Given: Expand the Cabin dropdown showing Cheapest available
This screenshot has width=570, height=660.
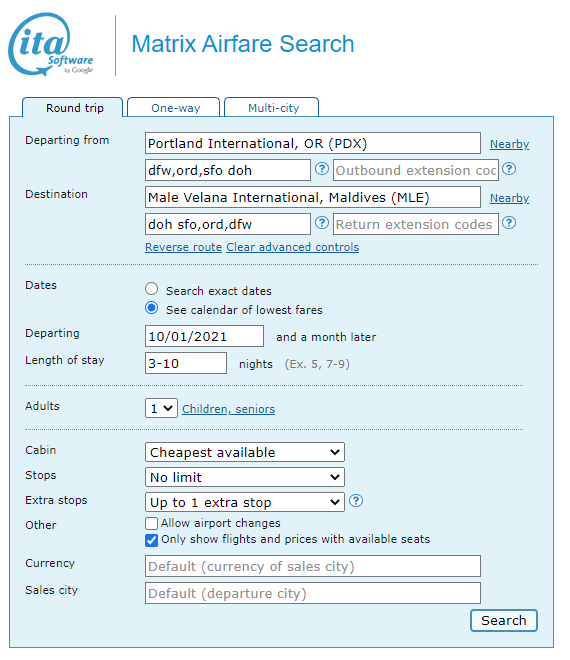Looking at the screenshot, I should [x=245, y=452].
